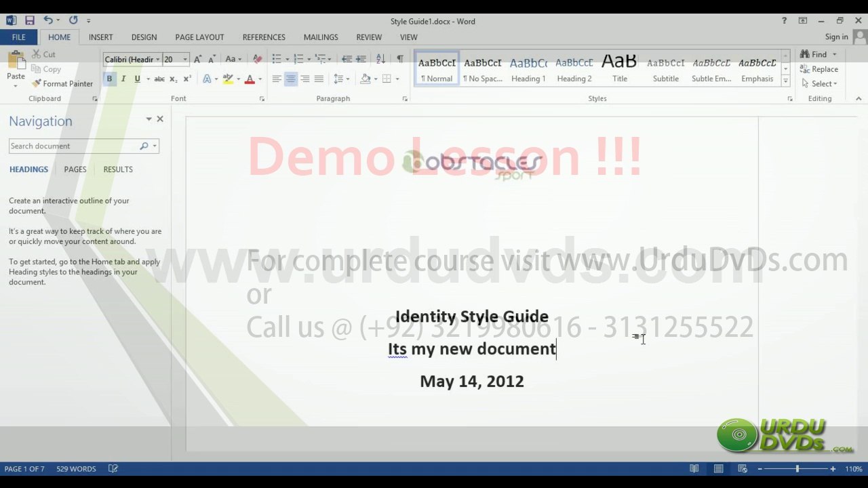Image resolution: width=868 pixels, height=488 pixels.
Task: Justify the paragraph text
Action: point(319,79)
